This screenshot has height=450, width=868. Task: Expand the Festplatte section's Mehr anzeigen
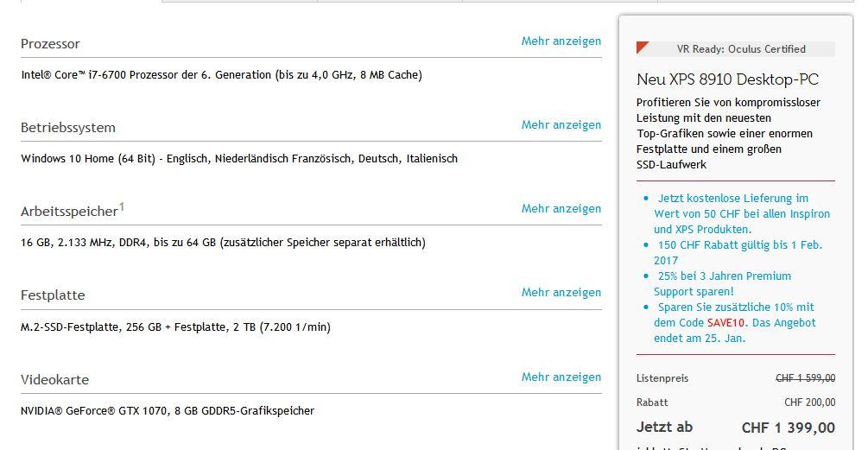(561, 292)
